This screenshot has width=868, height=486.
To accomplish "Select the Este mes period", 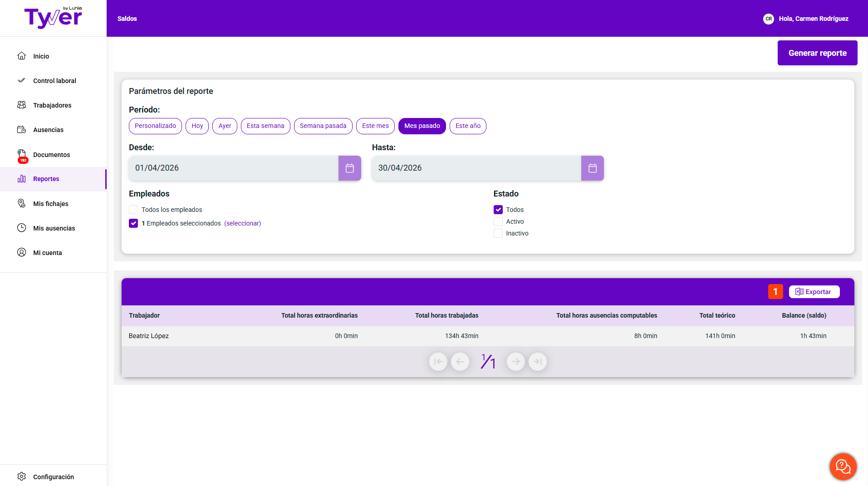I will tap(375, 126).
